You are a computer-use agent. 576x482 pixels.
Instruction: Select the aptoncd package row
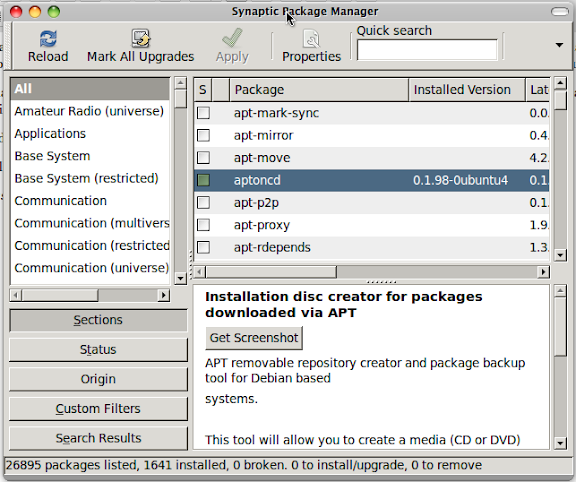tap(371, 180)
